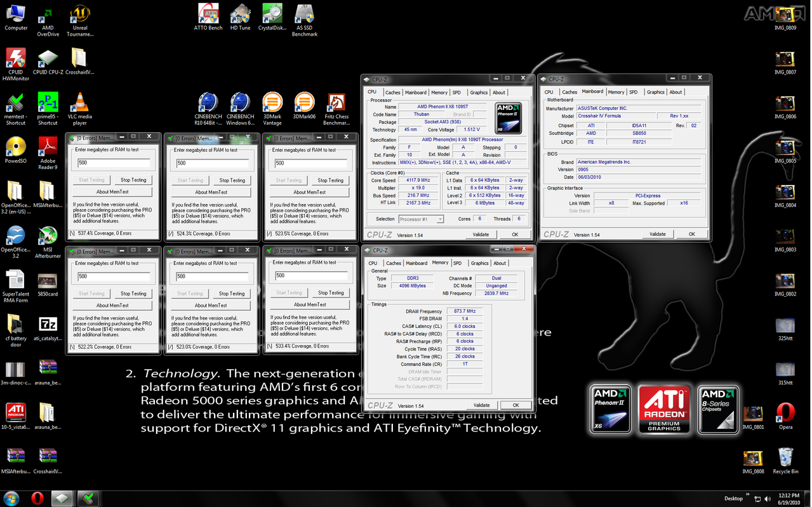Click the 5850card image icon

[48, 283]
